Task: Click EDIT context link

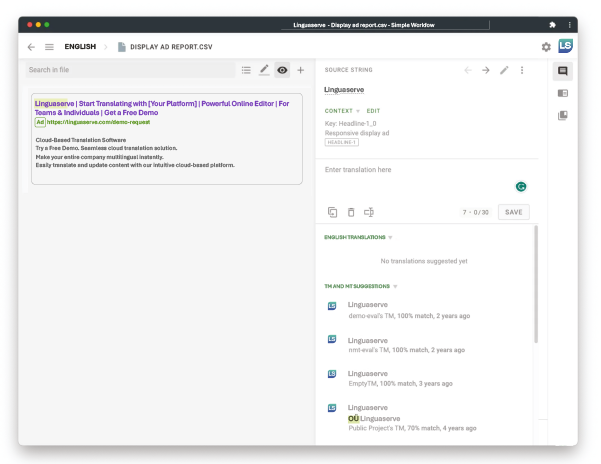Action: (x=373, y=110)
